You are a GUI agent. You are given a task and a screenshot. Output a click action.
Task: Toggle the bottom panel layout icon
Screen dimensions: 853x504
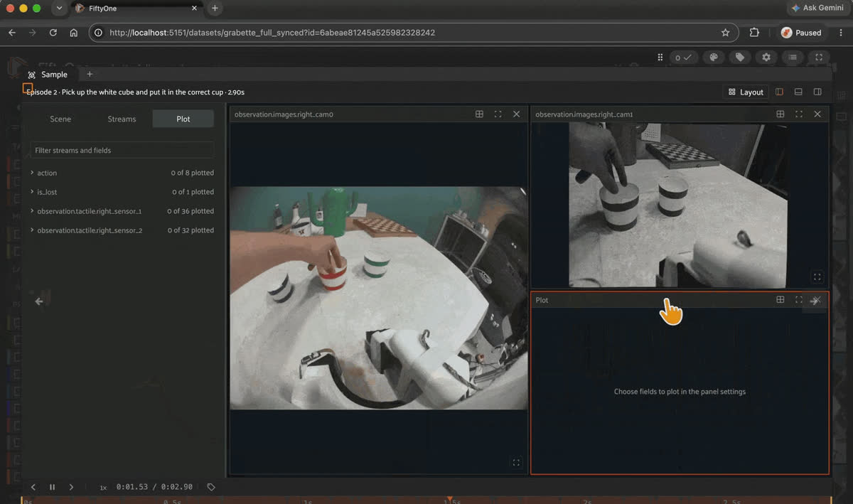(x=798, y=92)
